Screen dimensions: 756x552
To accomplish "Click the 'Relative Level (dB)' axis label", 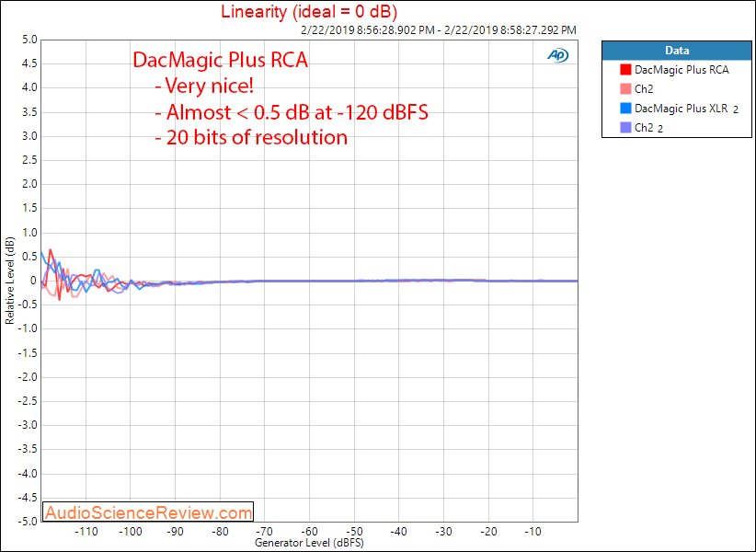I will click(9, 281).
